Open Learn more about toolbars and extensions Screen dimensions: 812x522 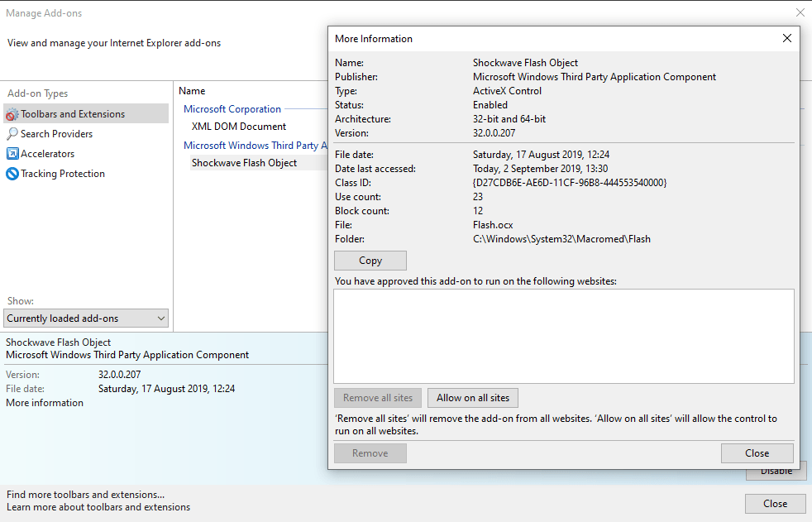point(98,507)
